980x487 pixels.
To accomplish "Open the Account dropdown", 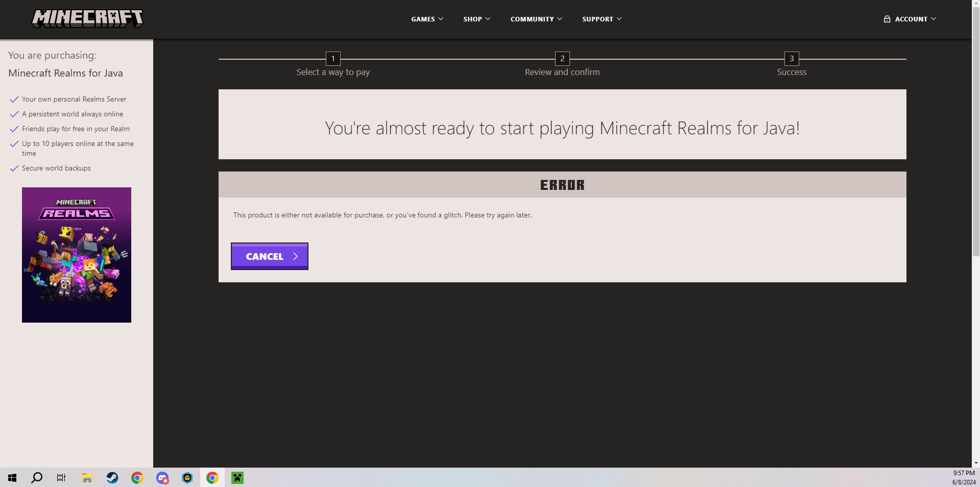I will click(x=910, y=19).
